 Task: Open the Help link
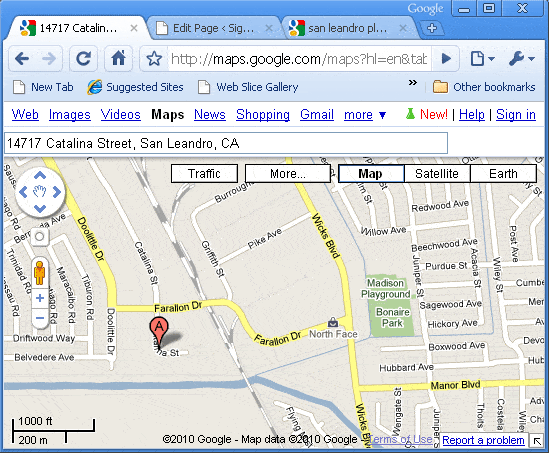(472, 114)
